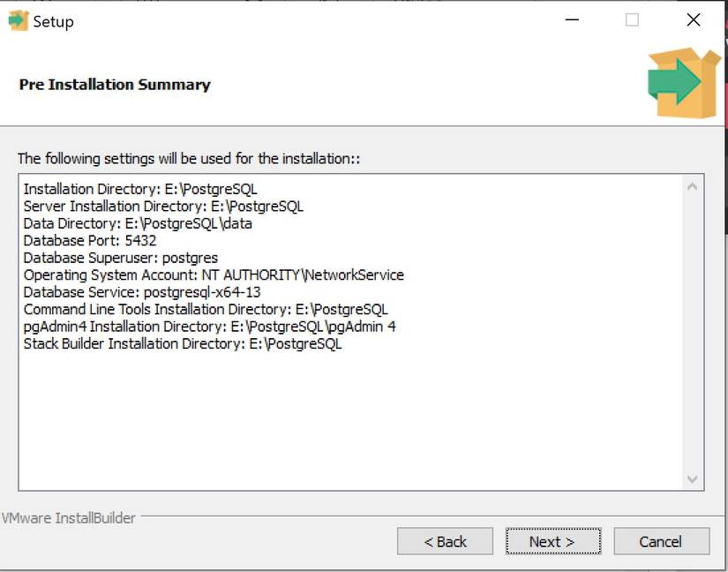This screenshot has height=572, width=728.
Task: Proceed by clicking Next
Action: 552,541
